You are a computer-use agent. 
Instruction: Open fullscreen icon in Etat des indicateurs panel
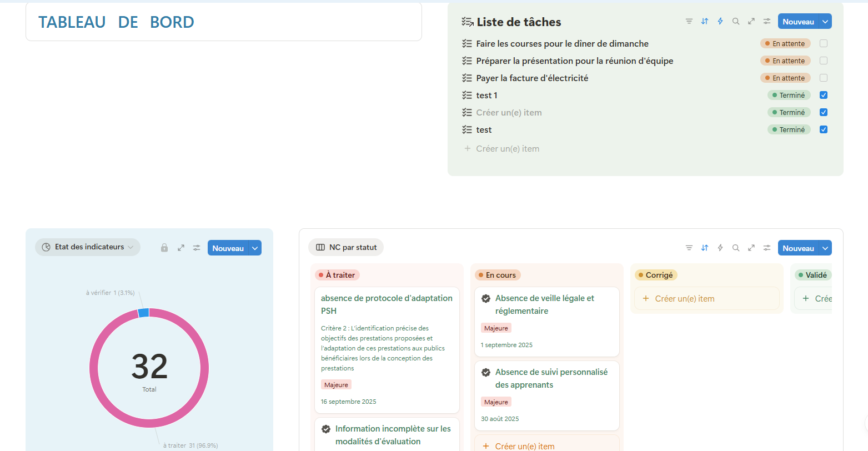[181, 248]
